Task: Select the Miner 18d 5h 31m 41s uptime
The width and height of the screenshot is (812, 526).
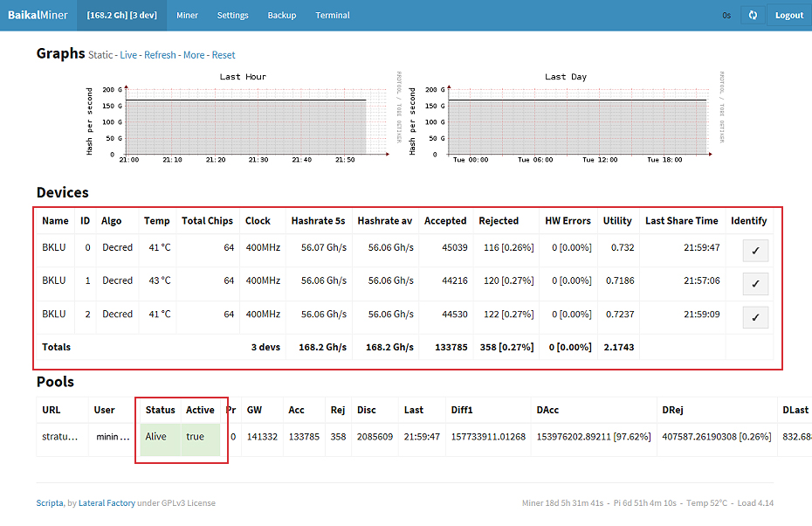Action: click(562, 502)
